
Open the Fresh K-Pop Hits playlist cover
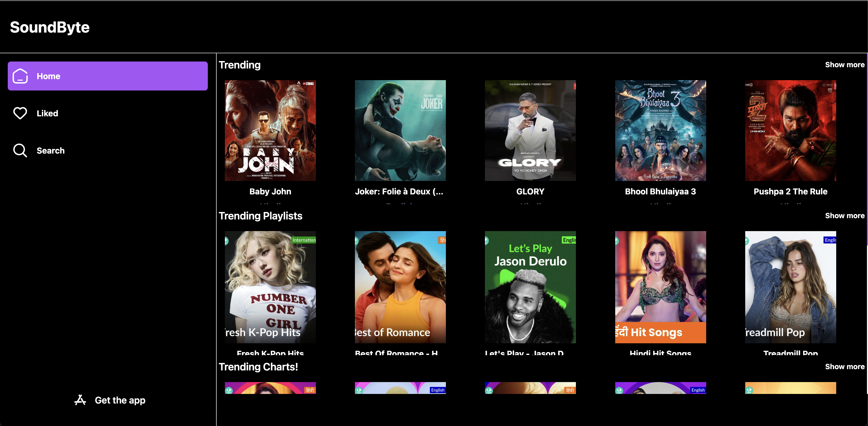click(x=270, y=287)
